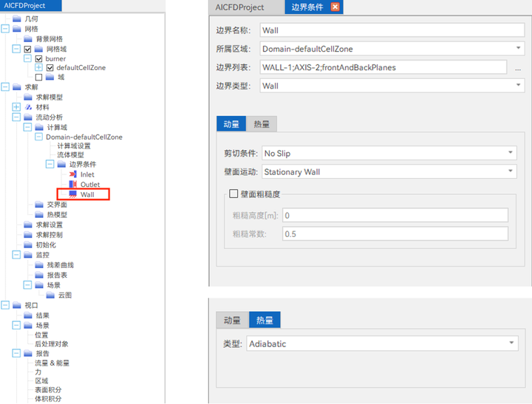Toggle the 域 checkbox
The height and width of the screenshot is (404, 532).
point(38,78)
